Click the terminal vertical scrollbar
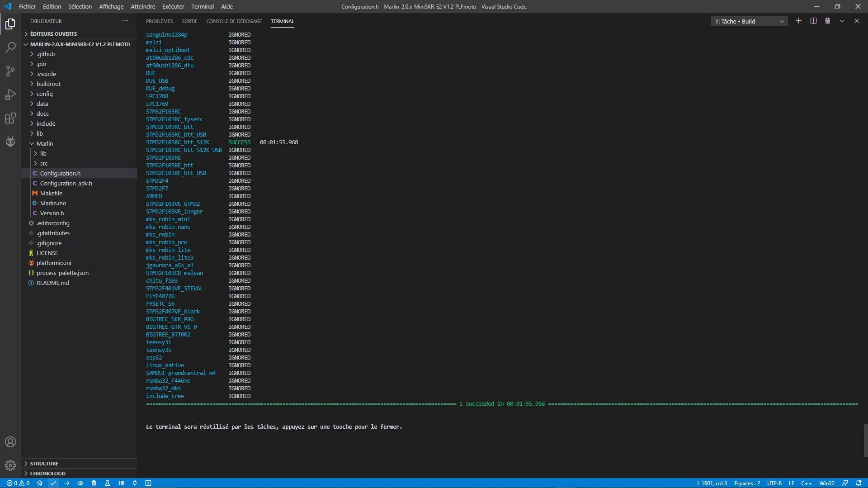Viewport: 868px width, 488px height. (x=865, y=440)
